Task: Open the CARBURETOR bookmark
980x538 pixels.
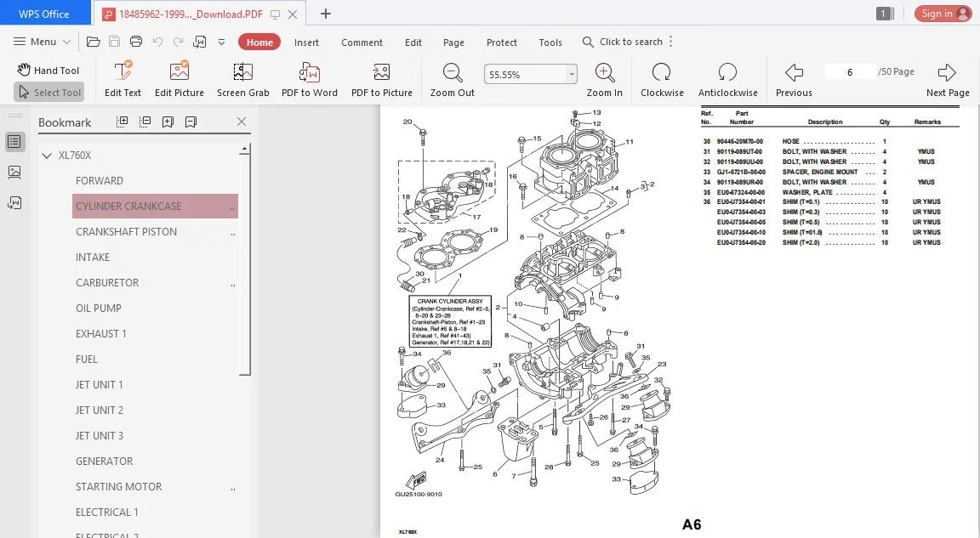Action: [x=107, y=283]
